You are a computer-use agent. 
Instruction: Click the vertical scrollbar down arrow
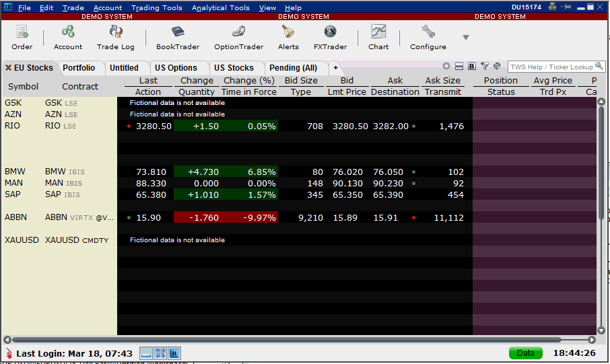click(x=601, y=330)
